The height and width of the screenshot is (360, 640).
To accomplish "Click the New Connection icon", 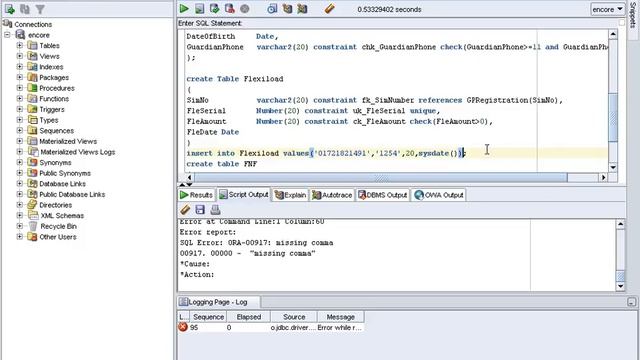I will click(x=9, y=9).
